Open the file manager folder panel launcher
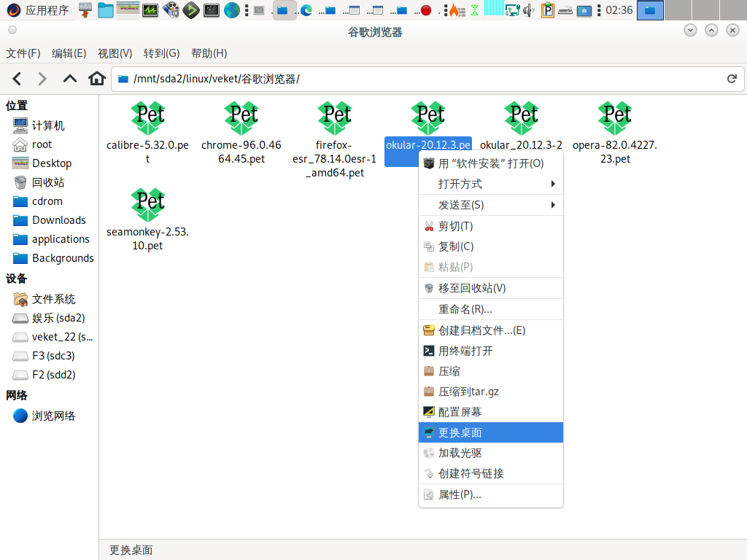 point(106,10)
